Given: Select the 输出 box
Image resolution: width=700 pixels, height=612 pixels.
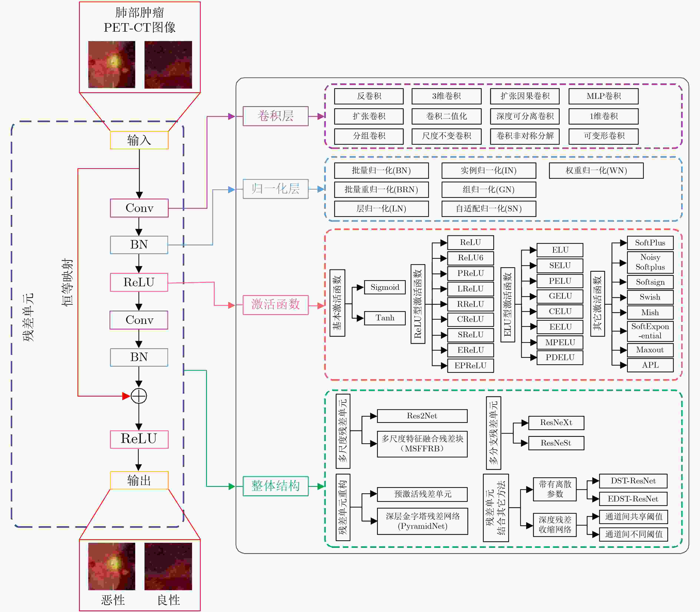Looking at the screenshot, I should pyautogui.click(x=139, y=480).
